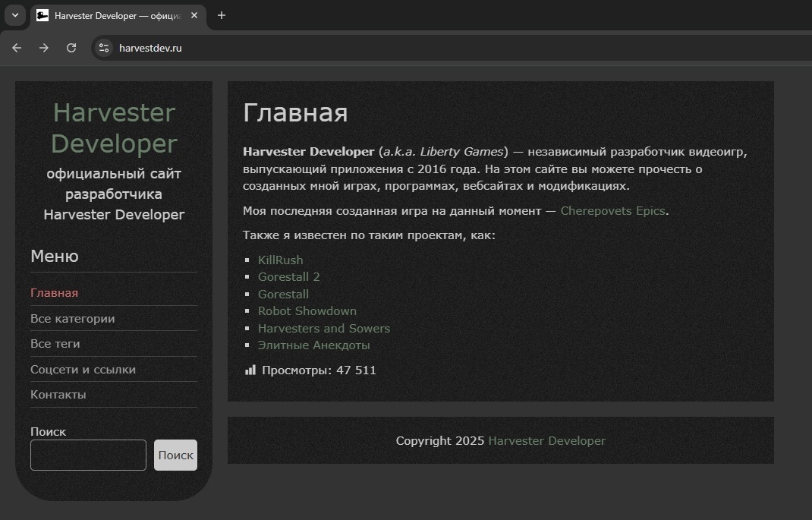Click the Copyright 2025 footer text
Screen dimensions: 812x520
pyautogui.click(x=440, y=441)
